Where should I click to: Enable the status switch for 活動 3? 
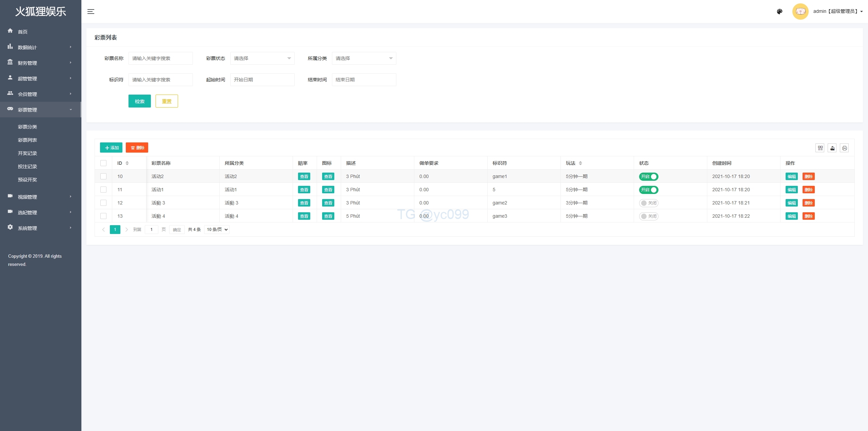click(x=648, y=203)
